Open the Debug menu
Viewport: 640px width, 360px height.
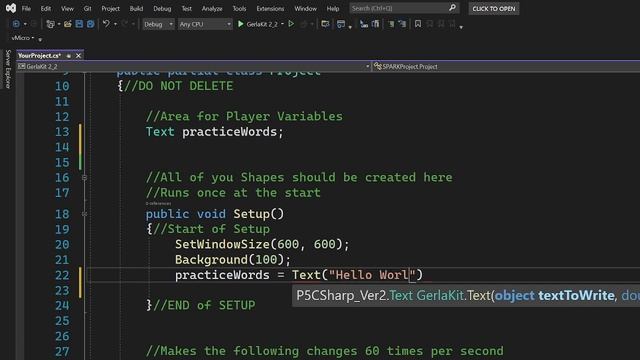(x=162, y=9)
